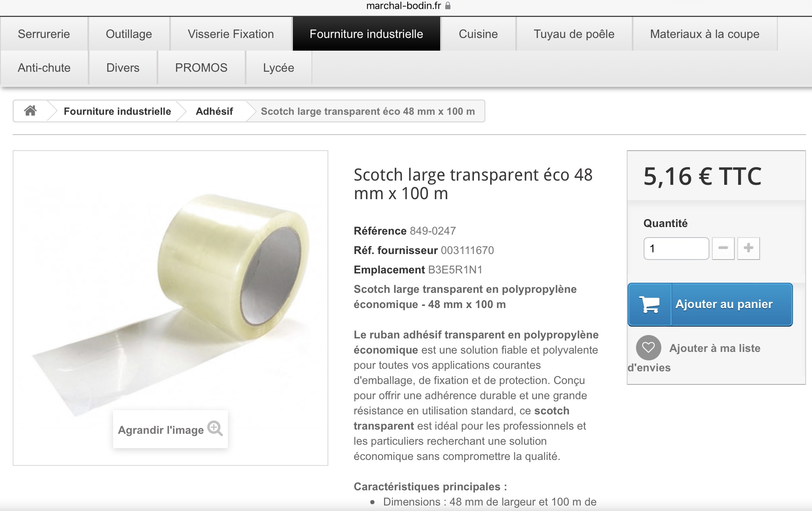Open the PROMOS section

(201, 68)
